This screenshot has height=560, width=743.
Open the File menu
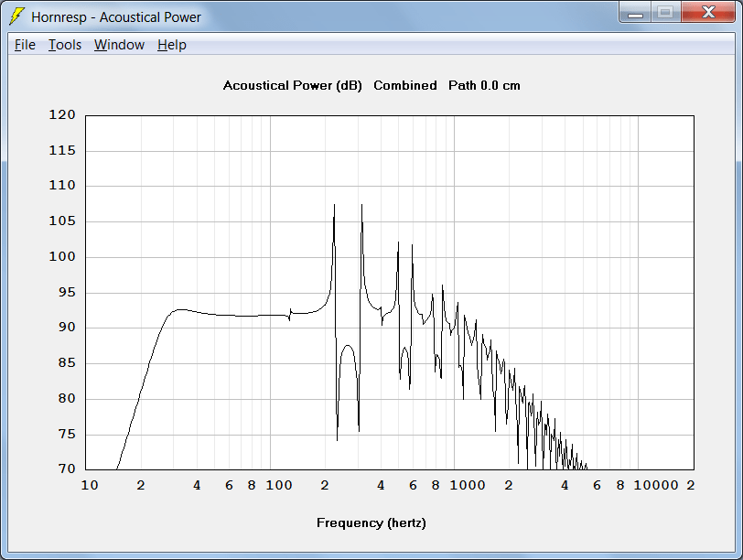[x=25, y=45]
